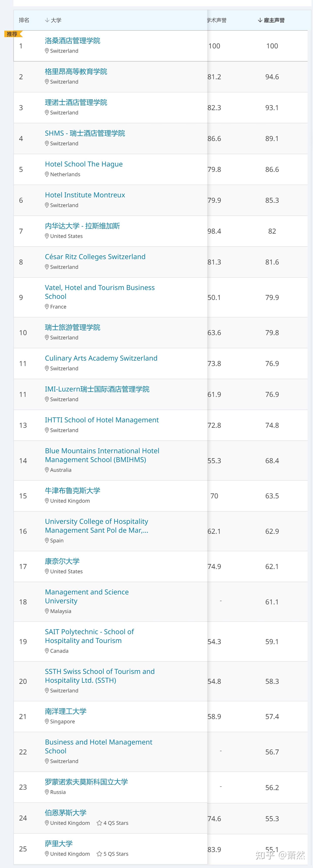Image resolution: width=313 pixels, height=868 pixels.
Task: Click country label Singapore
Action: (x=62, y=721)
